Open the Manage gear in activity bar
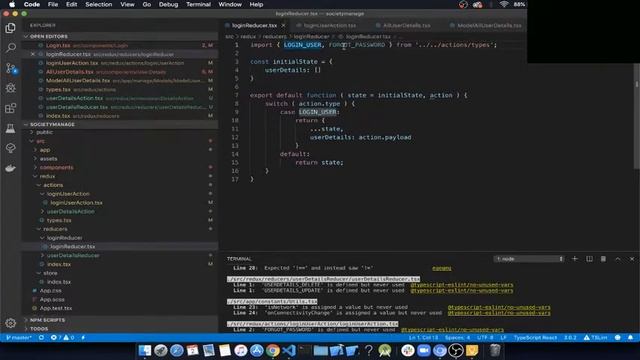The image size is (640, 360). 11,323
